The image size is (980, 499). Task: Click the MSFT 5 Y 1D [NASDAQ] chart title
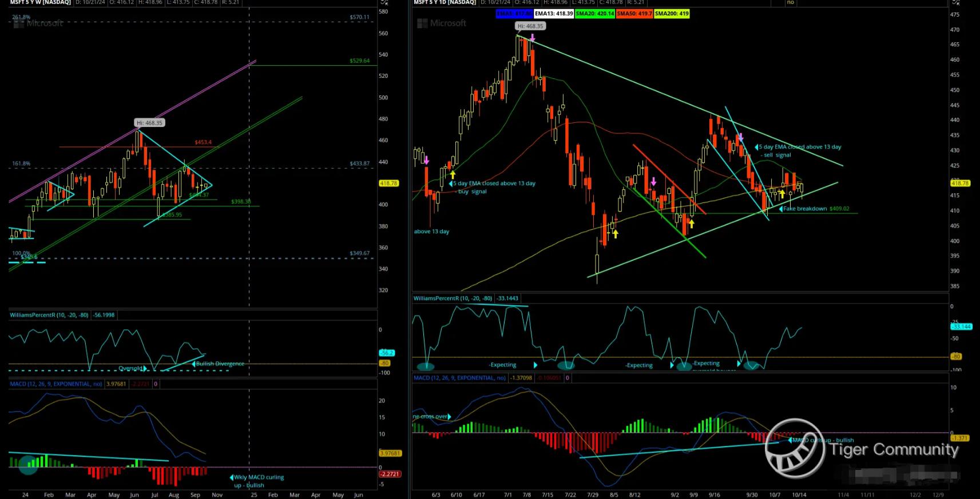(445, 3)
